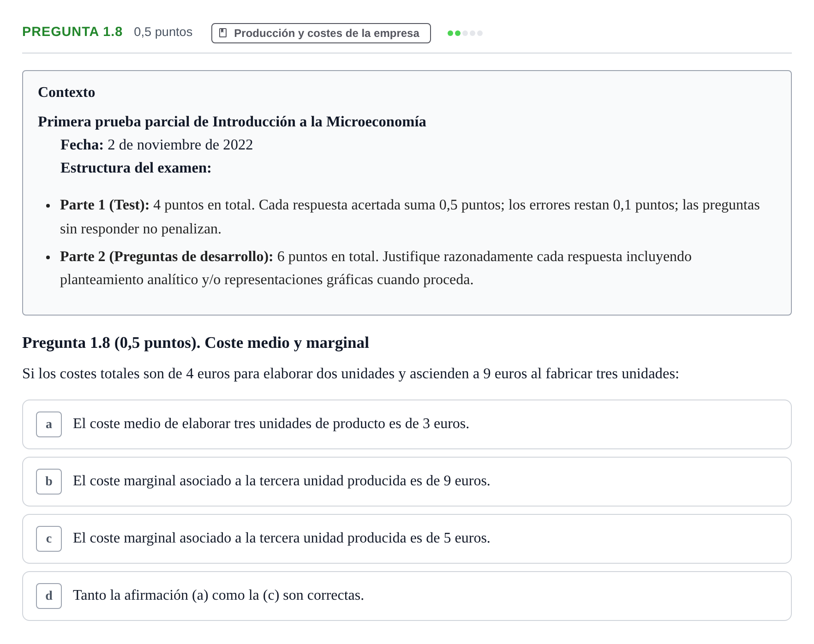Image resolution: width=814 pixels, height=644 pixels.
Task: Click the 'PREGUNTA 1.8' green heading
Action: tap(72, 32)
